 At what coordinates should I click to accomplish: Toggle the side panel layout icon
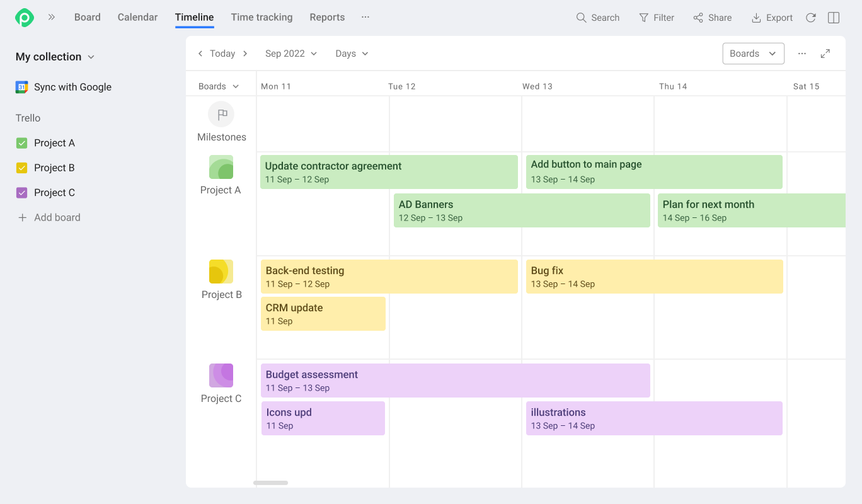[834, 18]
